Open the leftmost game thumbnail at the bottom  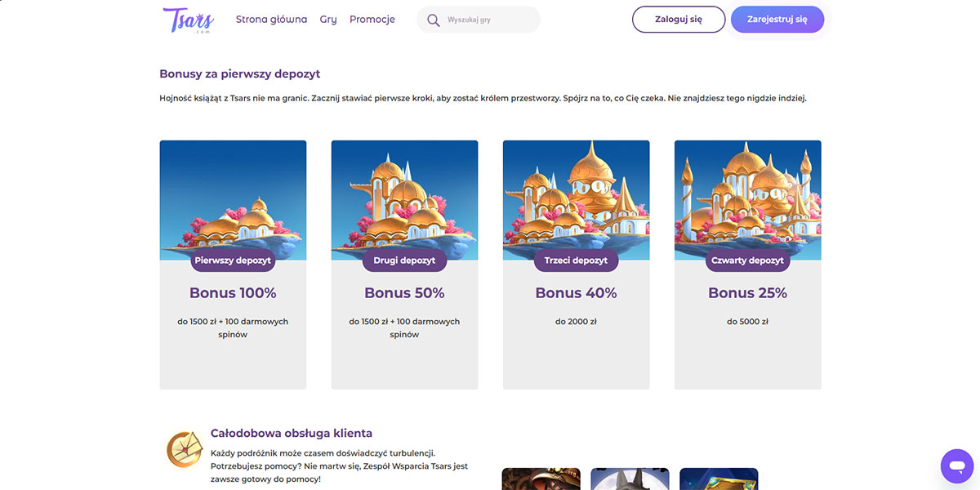pos(541,479)
